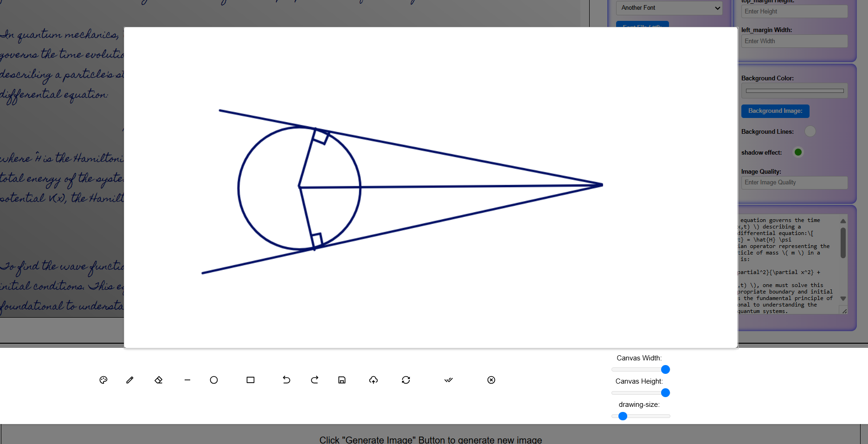Click the cloud upload icon
Screen dimensions: 868x444
(x=373, y=380)
